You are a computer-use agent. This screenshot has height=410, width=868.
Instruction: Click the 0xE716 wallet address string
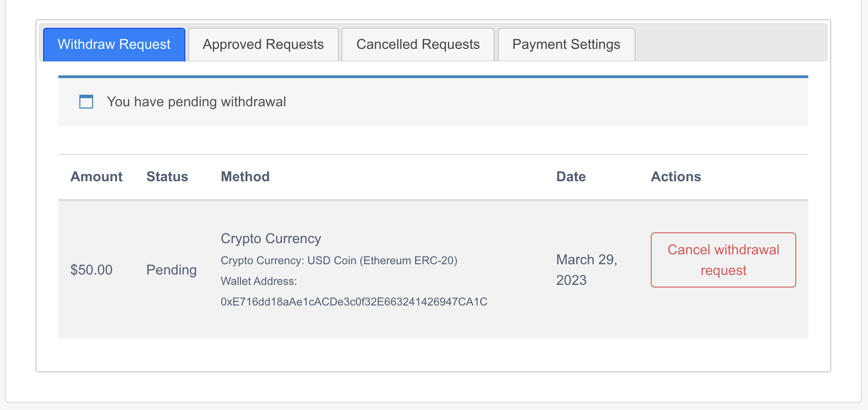[x=354, y=302]
